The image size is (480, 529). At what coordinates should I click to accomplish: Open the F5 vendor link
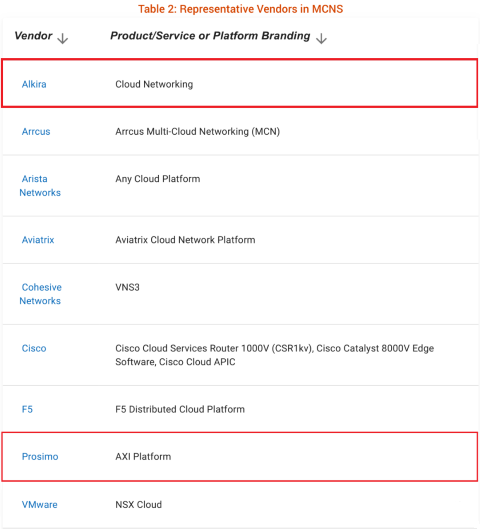coord(27,409)
